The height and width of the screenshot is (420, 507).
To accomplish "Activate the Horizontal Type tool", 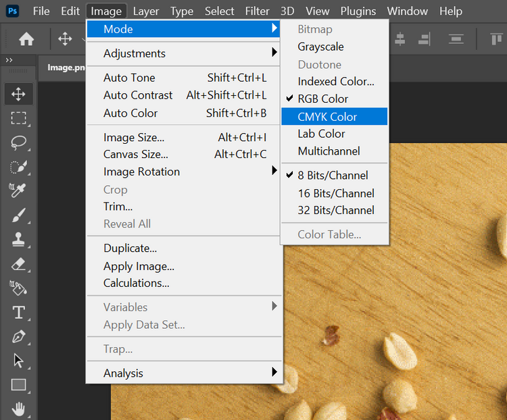I will pos(18,313).
